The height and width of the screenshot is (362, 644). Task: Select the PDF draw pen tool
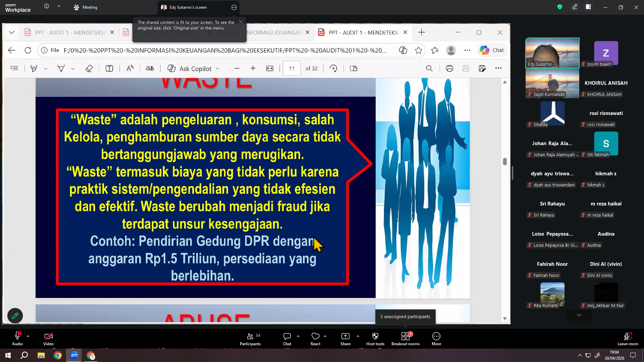(x=61, y=68)
